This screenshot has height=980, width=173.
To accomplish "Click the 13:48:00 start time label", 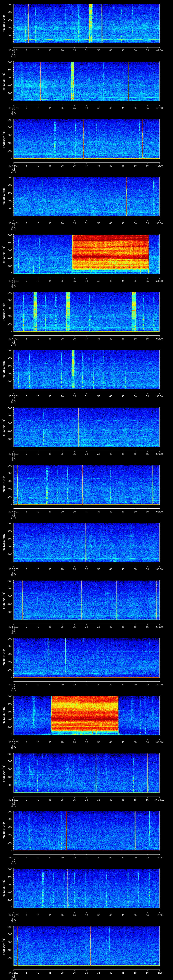I will [14, 166].
